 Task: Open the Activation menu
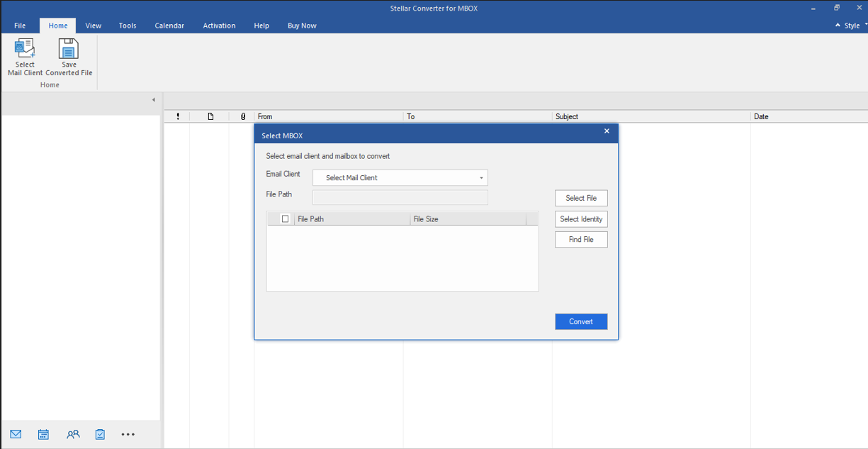tap(219, 25)
